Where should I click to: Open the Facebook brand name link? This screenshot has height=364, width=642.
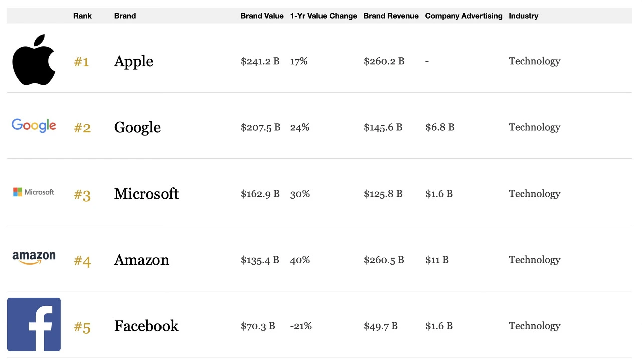coord(146,326)
